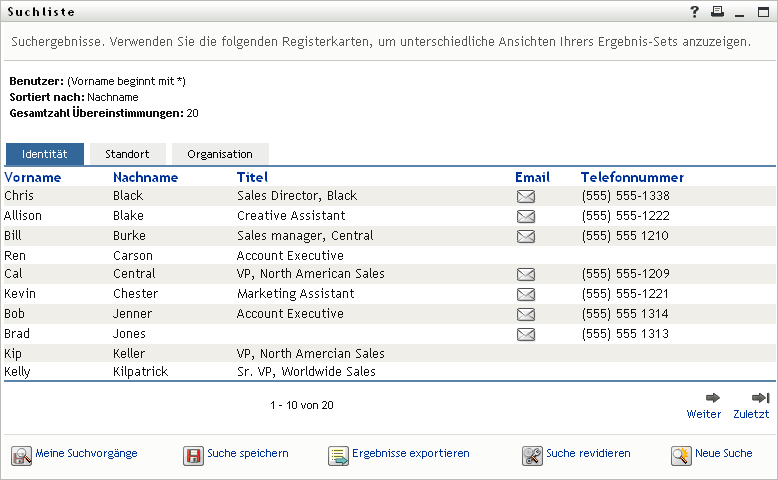
Task: Click the email icon for Chris Black
Action: (525, 196)
